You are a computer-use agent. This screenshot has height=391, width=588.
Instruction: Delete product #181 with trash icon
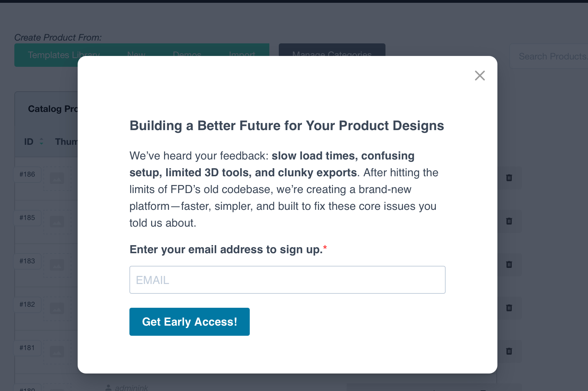(509, 351)
